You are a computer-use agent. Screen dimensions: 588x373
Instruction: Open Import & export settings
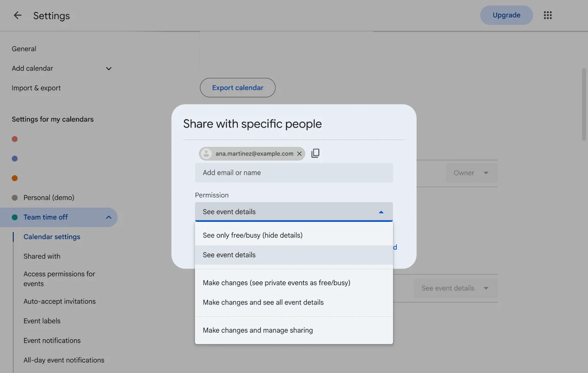(x=36, y=88)
